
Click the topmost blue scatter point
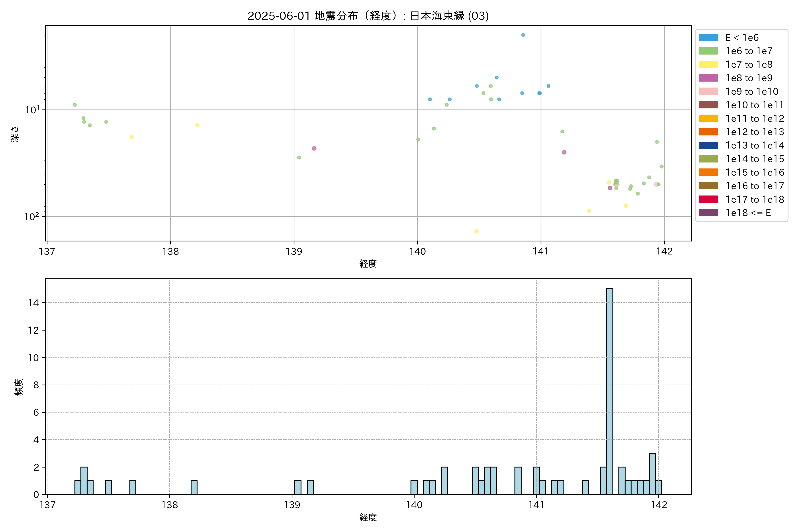click(523, 35)
